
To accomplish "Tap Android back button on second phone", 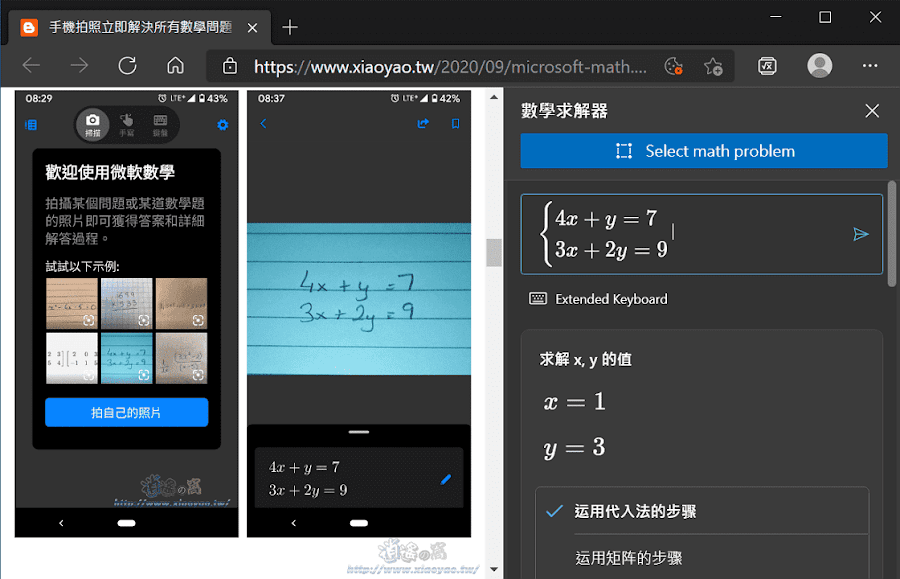I will (294, 523).
